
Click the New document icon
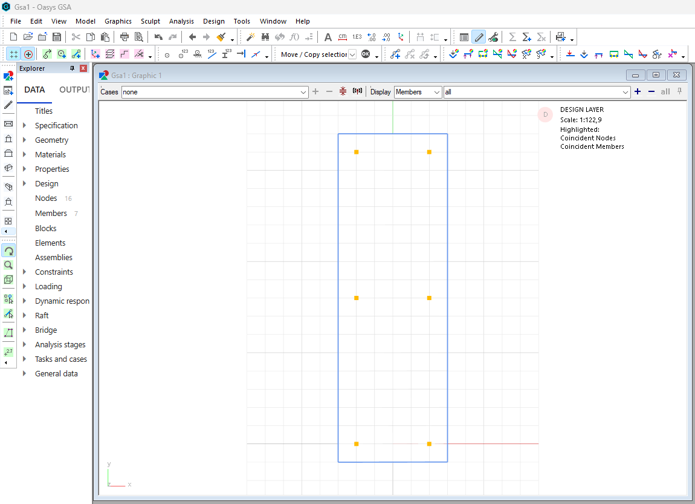pyautogui.click(x=13, y=37)
